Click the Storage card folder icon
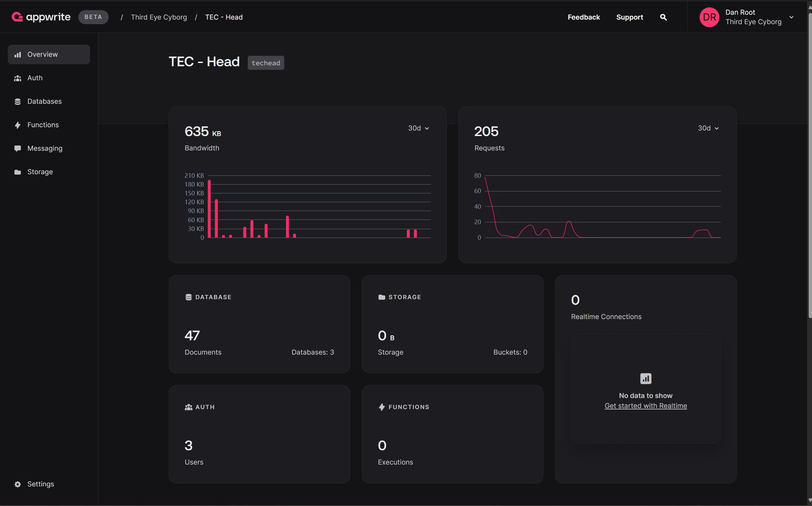 [382, 297]
